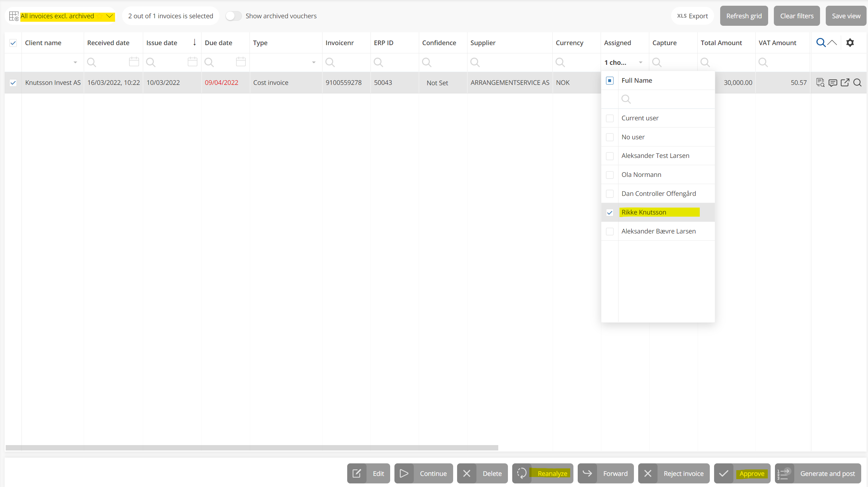Image resolution: width=868 pixels, height=487 pixels.
Task: Select Current user in Assigned list
Action: 610,118
